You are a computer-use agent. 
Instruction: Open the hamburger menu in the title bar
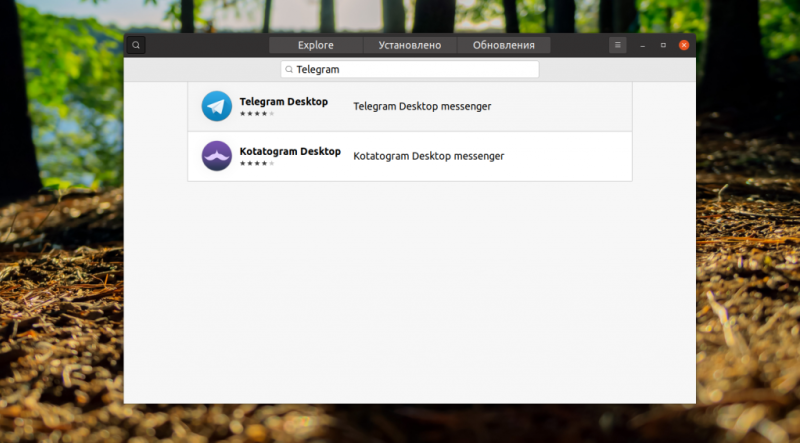[x=617, y=45]
